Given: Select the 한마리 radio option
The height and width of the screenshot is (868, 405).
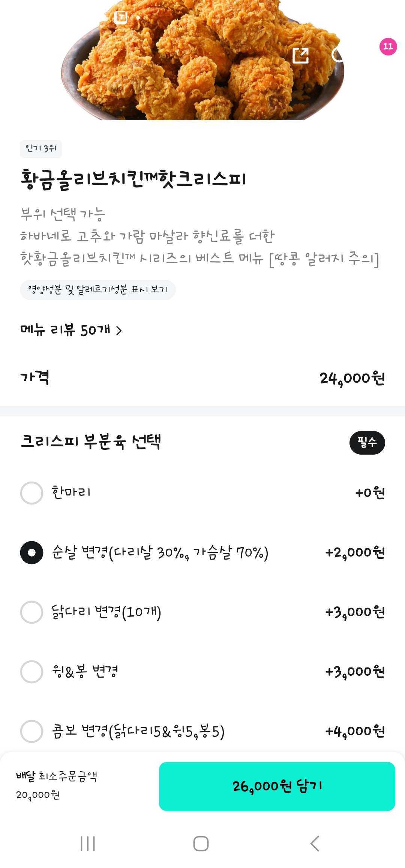Looking at the screenshot, I should pos(31,493).
